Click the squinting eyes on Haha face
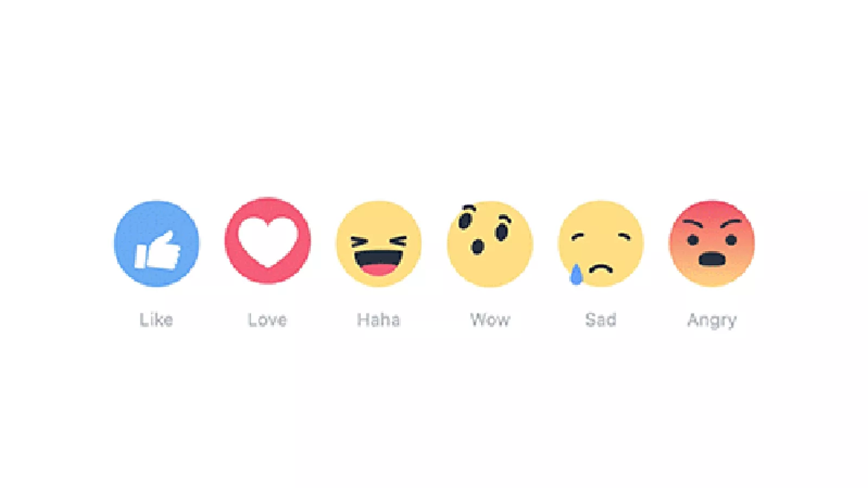Image resolution: width=868 pixels, height=488 pixels. point(379,242)
